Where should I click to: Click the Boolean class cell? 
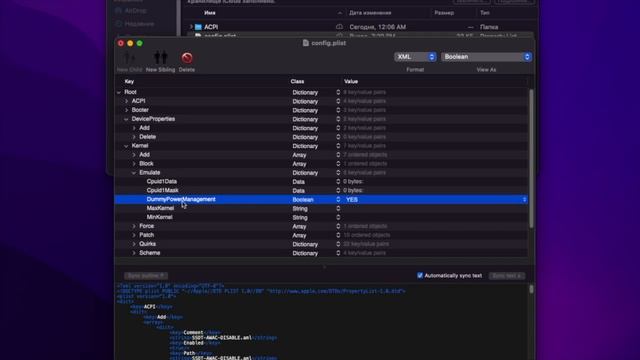click(x=303, y=200)
